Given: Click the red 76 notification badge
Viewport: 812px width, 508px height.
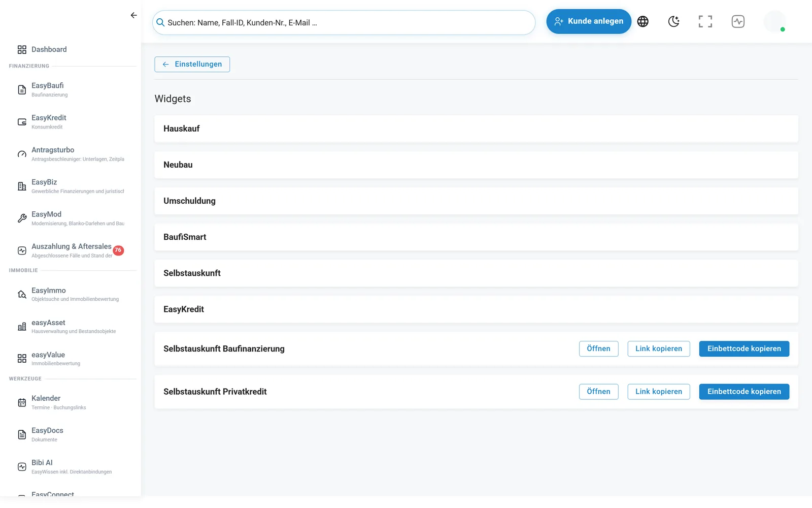Looking at the screenshot, I should coord(118,250).
